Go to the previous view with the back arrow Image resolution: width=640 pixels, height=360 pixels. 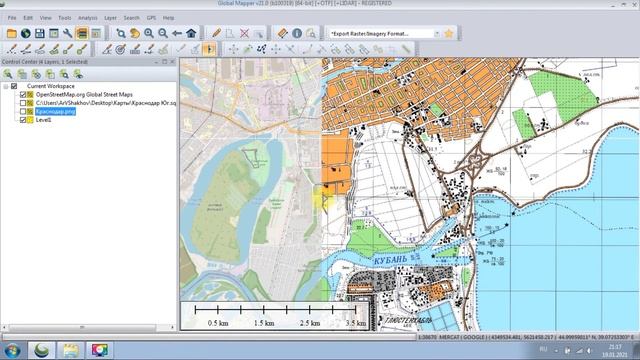click(177, 33)
